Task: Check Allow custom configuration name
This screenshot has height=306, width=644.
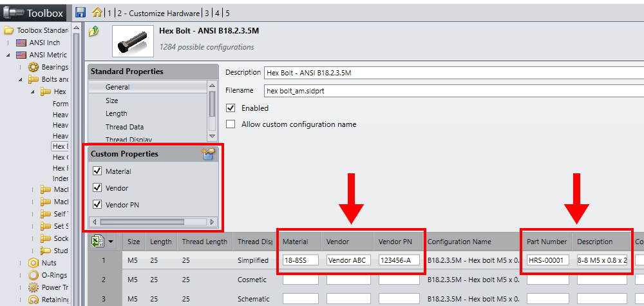Action: tap(231, 124)
